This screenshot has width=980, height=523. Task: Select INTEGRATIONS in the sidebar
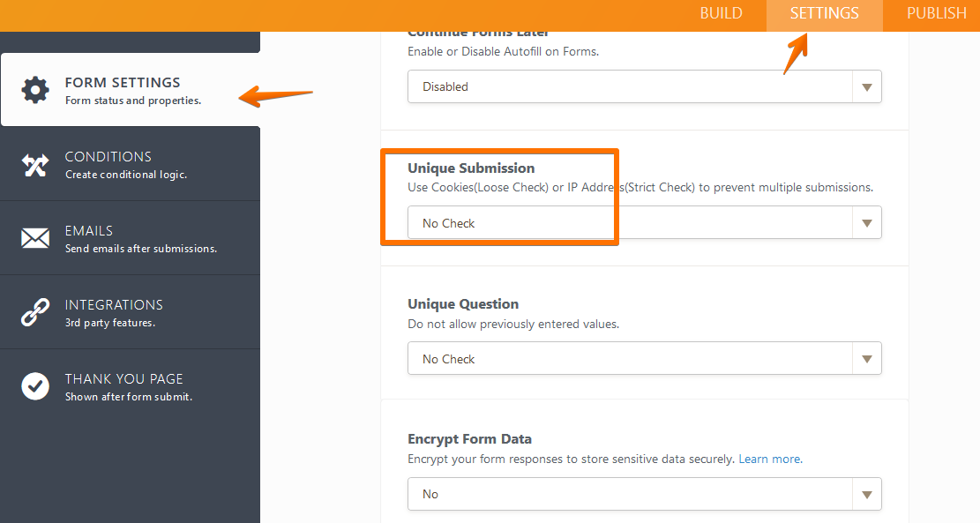[x=114, y=304]
